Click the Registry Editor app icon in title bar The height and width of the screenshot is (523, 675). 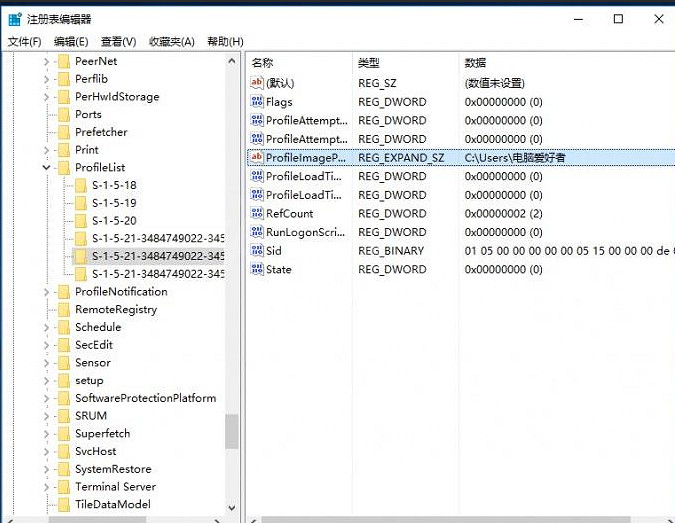click(x=15, y=19)
